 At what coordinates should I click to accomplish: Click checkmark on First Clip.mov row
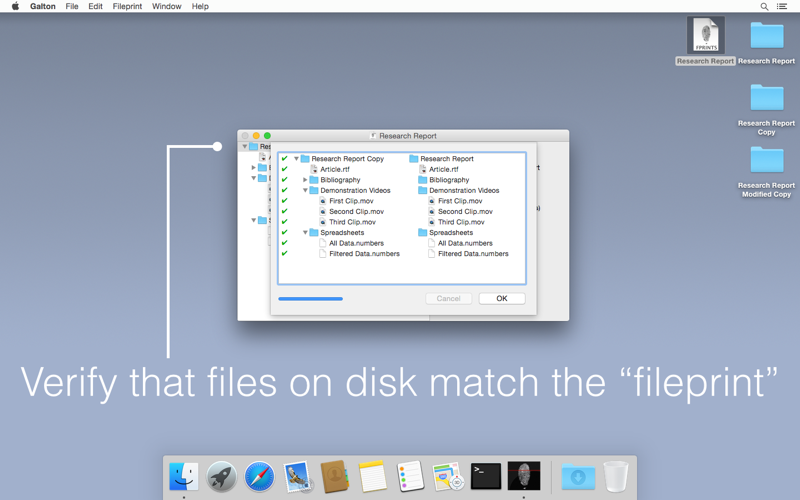[x=285, y=201]
